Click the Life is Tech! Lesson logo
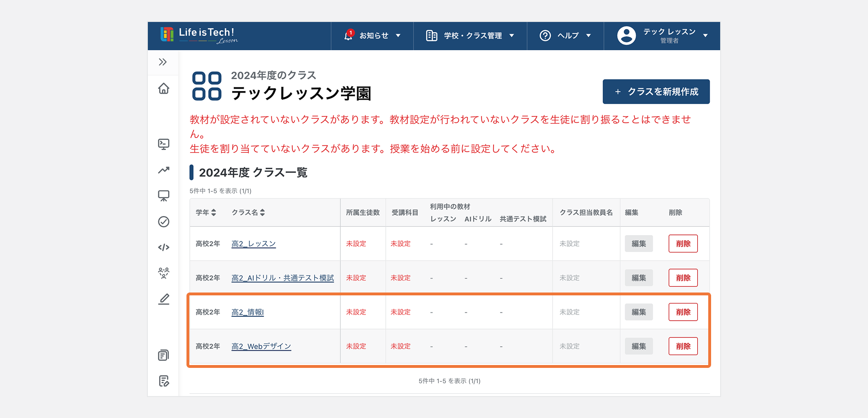The height and width of the screenshot is (418, 868). pos(199,35)
